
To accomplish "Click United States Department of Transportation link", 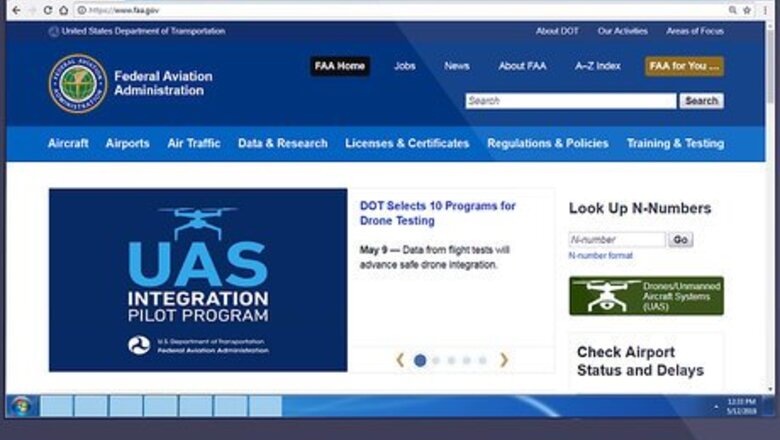I will [x=143, y=31].
